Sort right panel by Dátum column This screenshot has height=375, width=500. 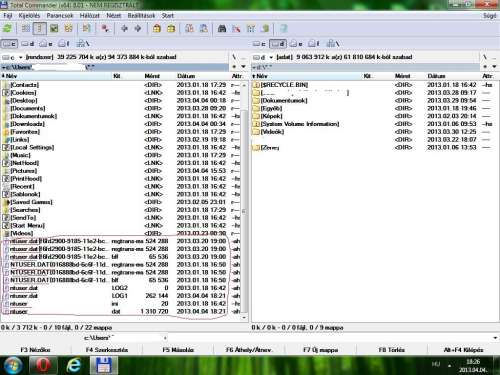tap(436, 76)
